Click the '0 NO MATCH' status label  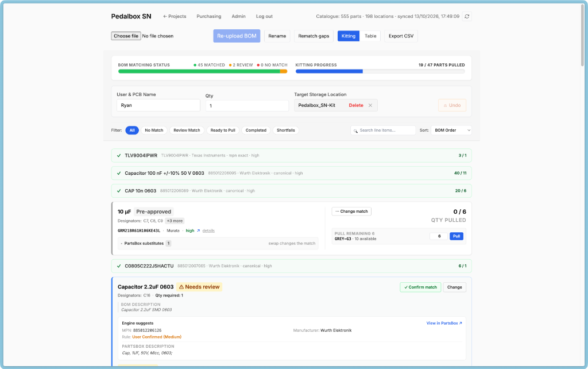pos(272,65)
